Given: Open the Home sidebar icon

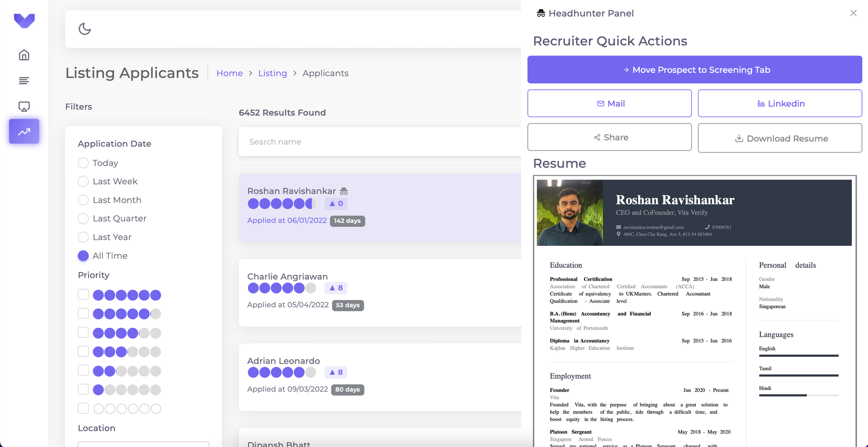Looking at the screenshot, I should click(x=24, y=55).
